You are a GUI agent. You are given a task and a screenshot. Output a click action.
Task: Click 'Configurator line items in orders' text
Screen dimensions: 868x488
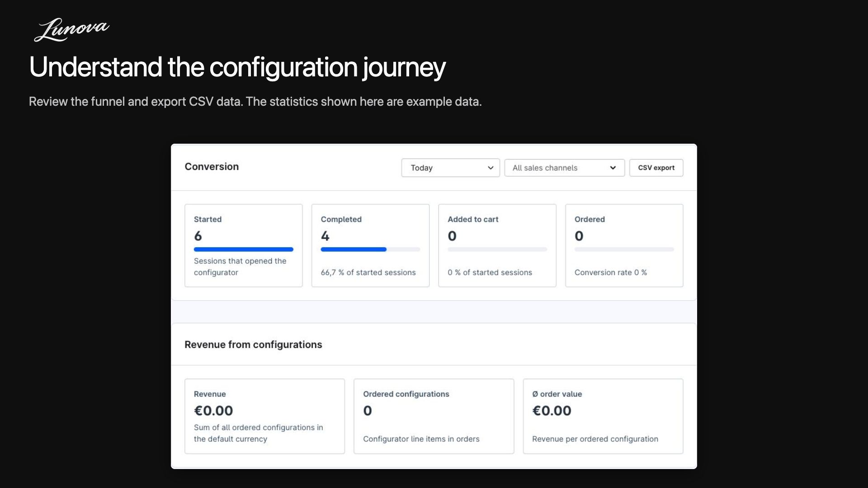pos(421,439)
